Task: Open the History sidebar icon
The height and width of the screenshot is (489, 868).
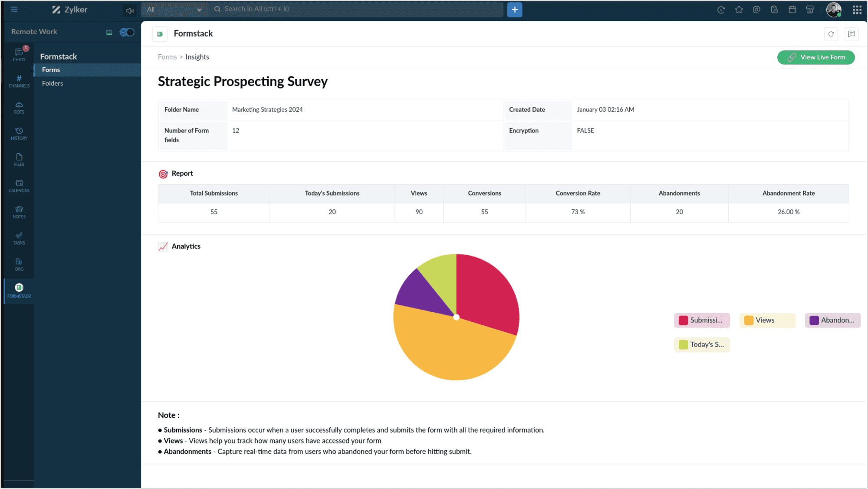Action: tap(19, 133)
